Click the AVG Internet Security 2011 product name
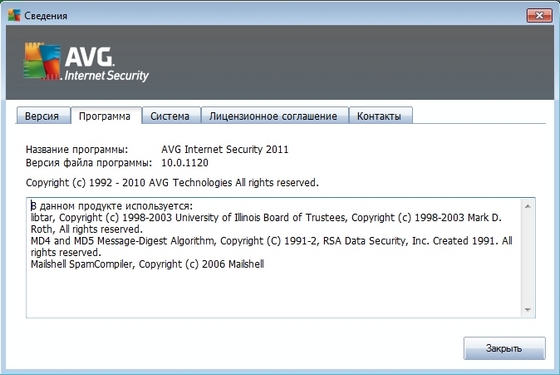This screenshot has height=375, width=560. [x=225, y=149]
